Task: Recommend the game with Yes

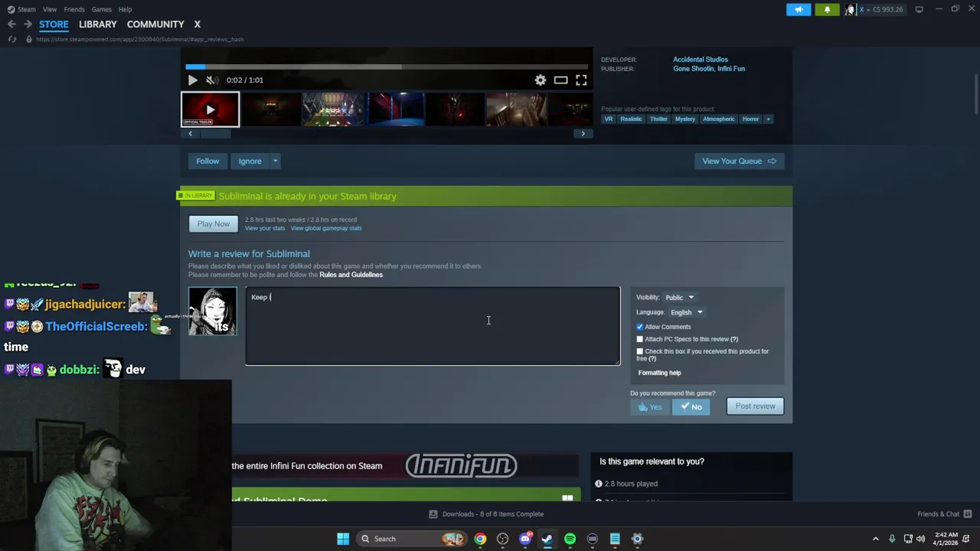Action: tap(649, 407)
